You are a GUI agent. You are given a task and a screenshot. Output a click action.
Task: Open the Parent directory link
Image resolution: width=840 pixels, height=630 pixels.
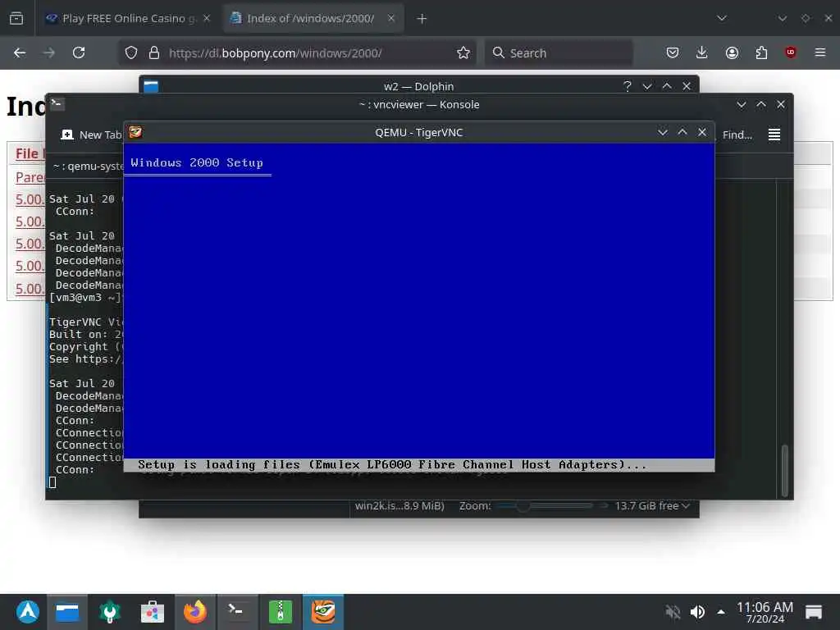(30, 177)
